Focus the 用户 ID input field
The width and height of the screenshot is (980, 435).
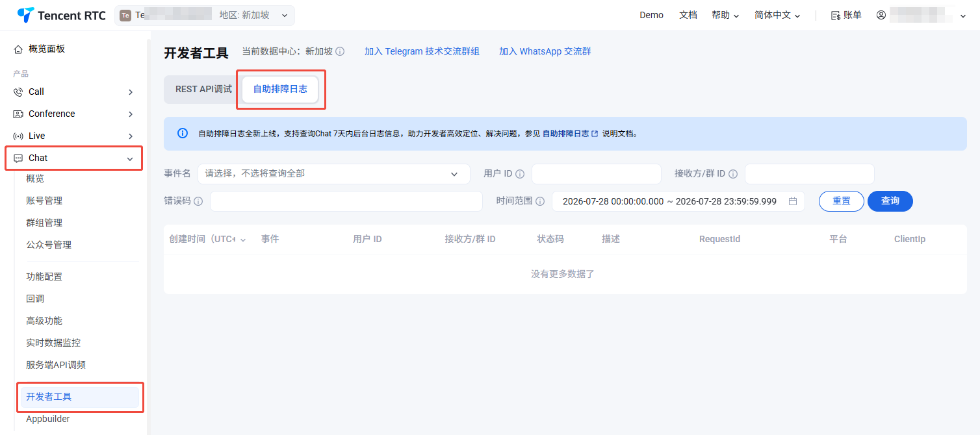pos(596,174)
